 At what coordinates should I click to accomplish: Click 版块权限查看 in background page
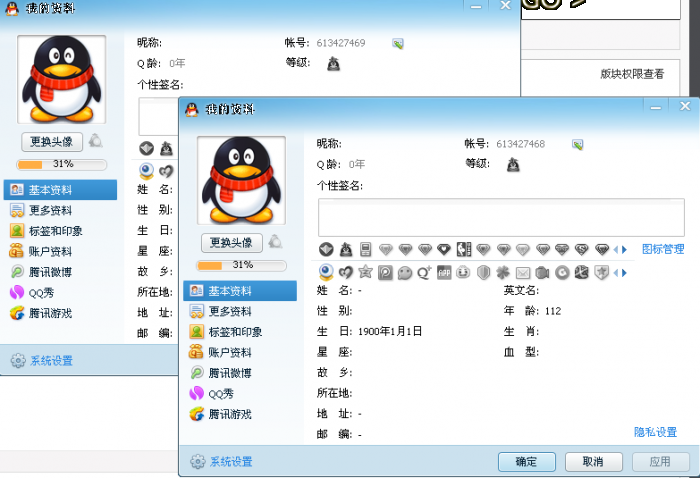pyautogui.click(x=632, y=74)
